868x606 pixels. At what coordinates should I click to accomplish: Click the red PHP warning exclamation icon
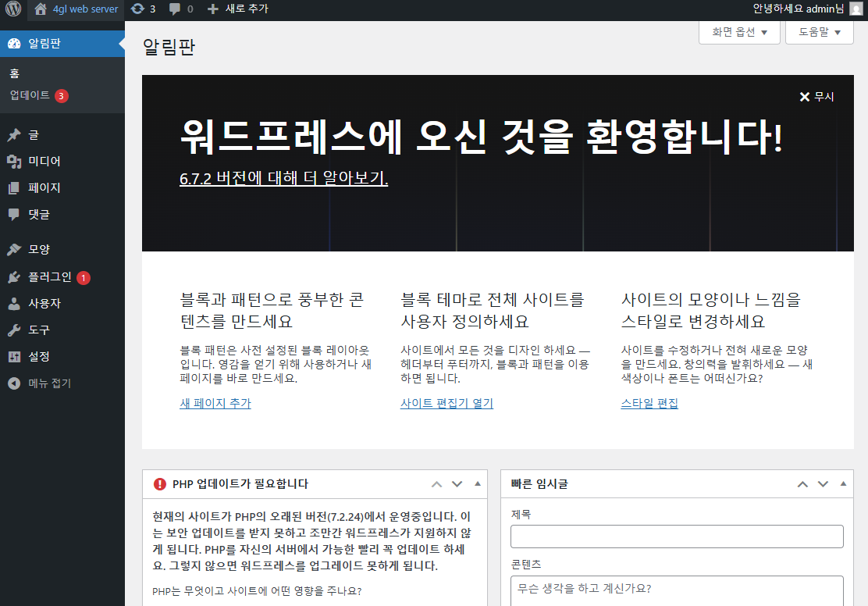pyautogui.click(x=159, y=484)
